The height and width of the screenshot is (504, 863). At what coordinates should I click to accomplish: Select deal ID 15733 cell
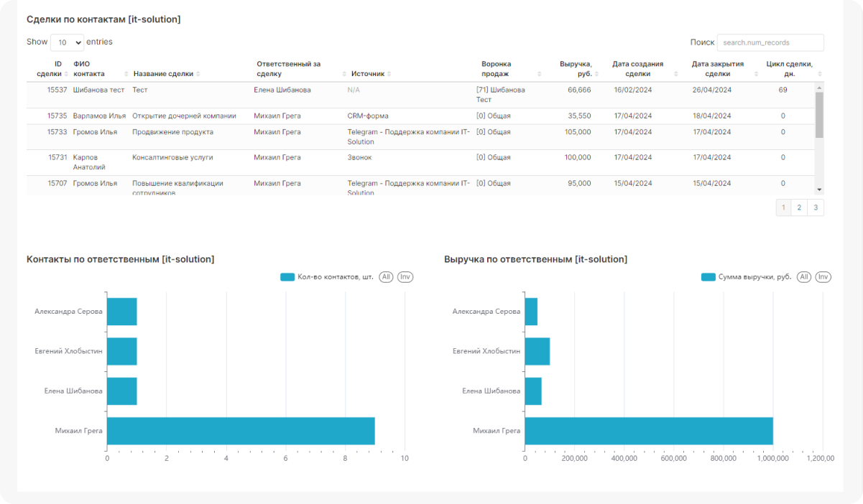57,132
